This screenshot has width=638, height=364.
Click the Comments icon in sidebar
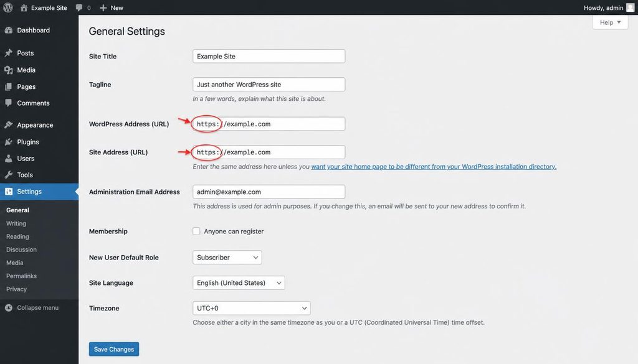[9, 103]
